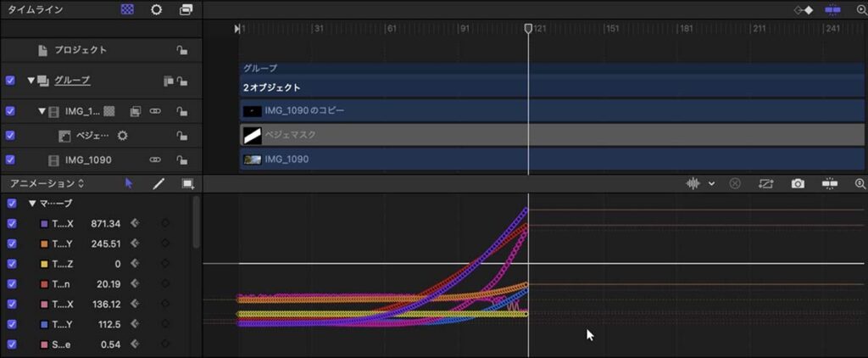Image resolution: width=868 pixels, height=358 pixels.
Task: Click the gear icon in timeline header
Action: [156, 9]
